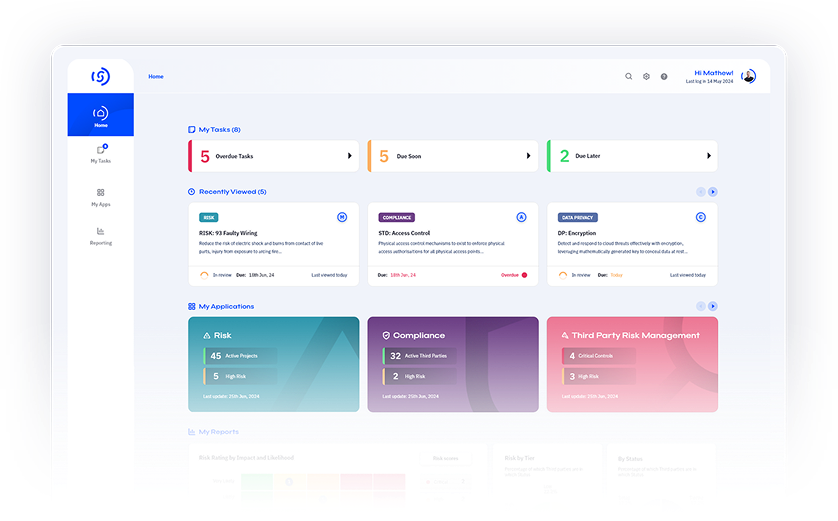Expand the Due Later card arrow
The height and width of the screenshot is (521, 838).
[x=708, y=156]
